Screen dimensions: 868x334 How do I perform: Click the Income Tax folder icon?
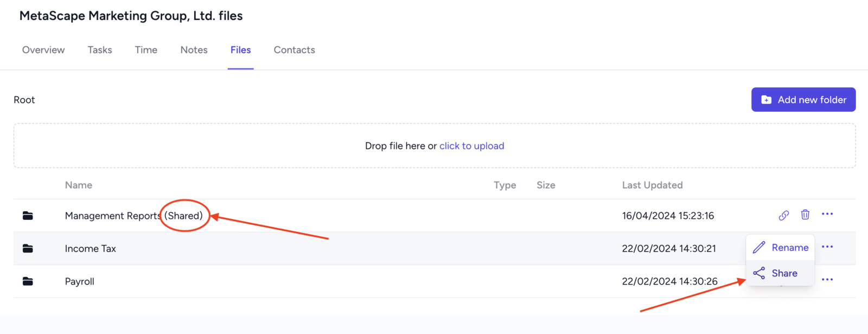click(x=28, y=249)
